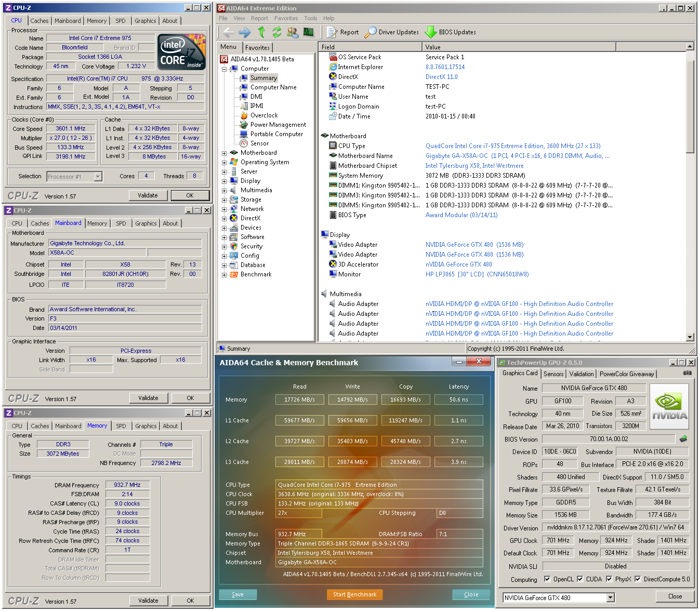Expand the Motherboard node in the tree
The image size is (700, 612).
click(224, 153)
